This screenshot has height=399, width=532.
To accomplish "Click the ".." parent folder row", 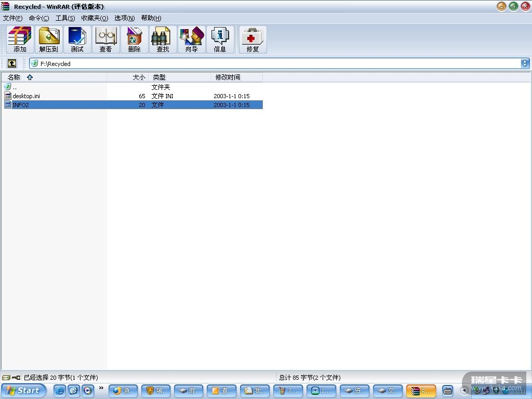I will (x=132, y=87).
